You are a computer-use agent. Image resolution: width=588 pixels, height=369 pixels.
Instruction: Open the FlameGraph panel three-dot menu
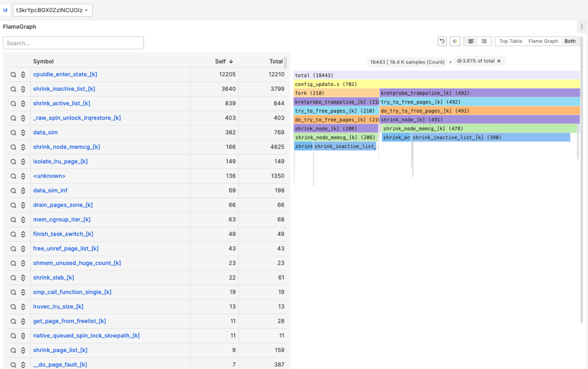coord(582,27)
